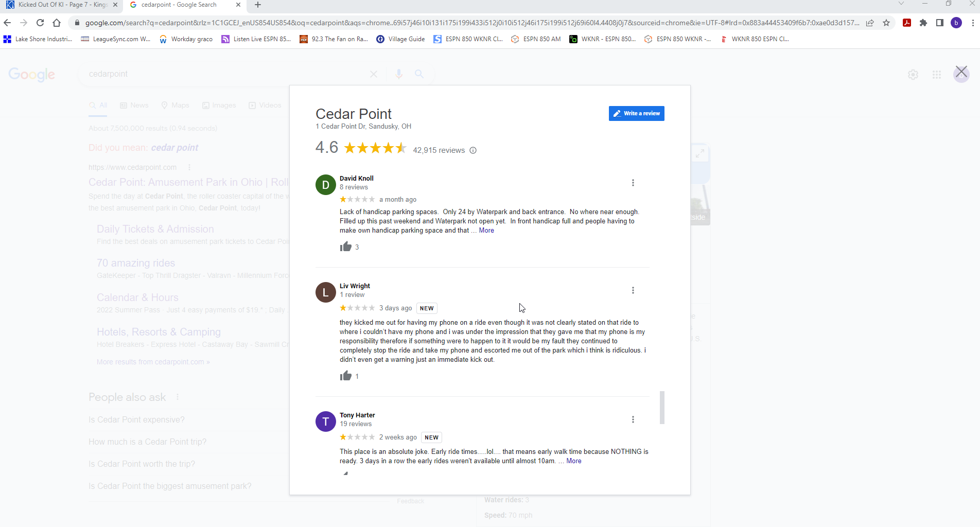Switch to the Kicked Out Of KI tab
The image size is (980, 527).
tap(61, 5)
